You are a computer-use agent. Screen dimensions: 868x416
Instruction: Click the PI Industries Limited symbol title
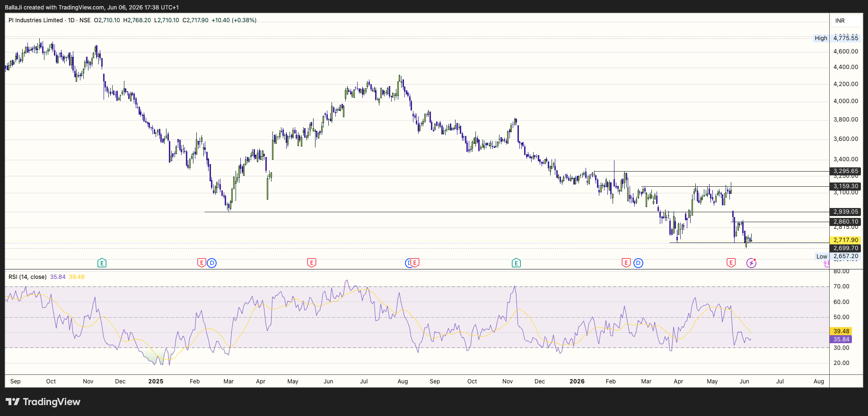coord(35,20)
